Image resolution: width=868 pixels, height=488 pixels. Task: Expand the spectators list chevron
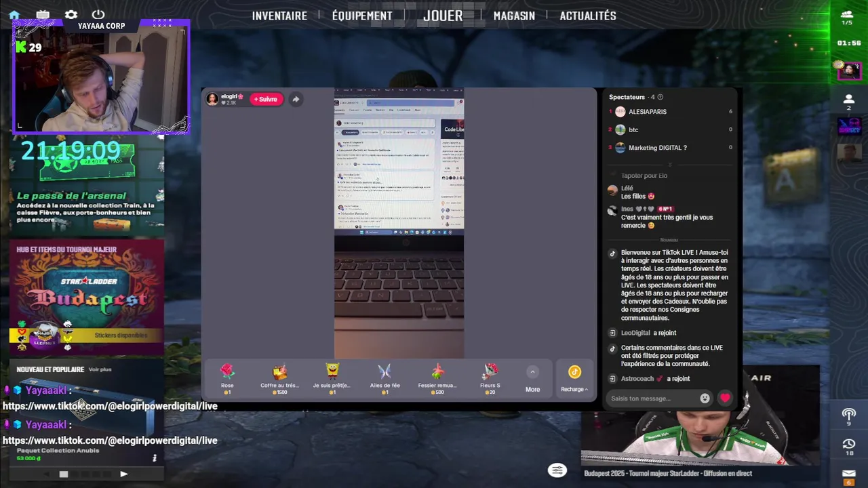670,164
